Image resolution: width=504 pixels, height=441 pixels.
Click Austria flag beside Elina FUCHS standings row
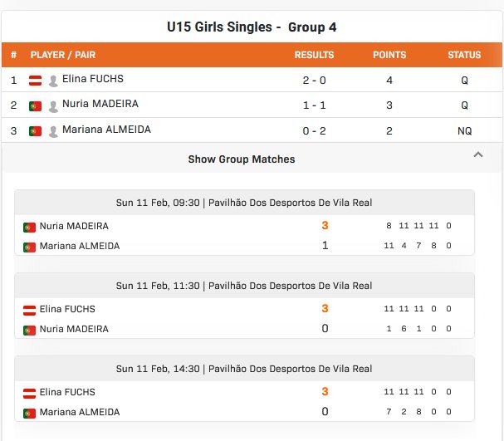click(35, 81)
